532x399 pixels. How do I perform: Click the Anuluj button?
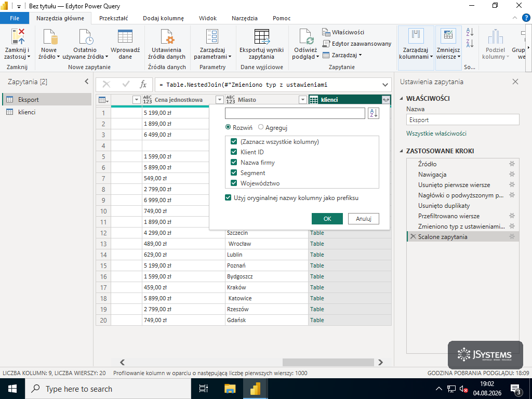363,219
